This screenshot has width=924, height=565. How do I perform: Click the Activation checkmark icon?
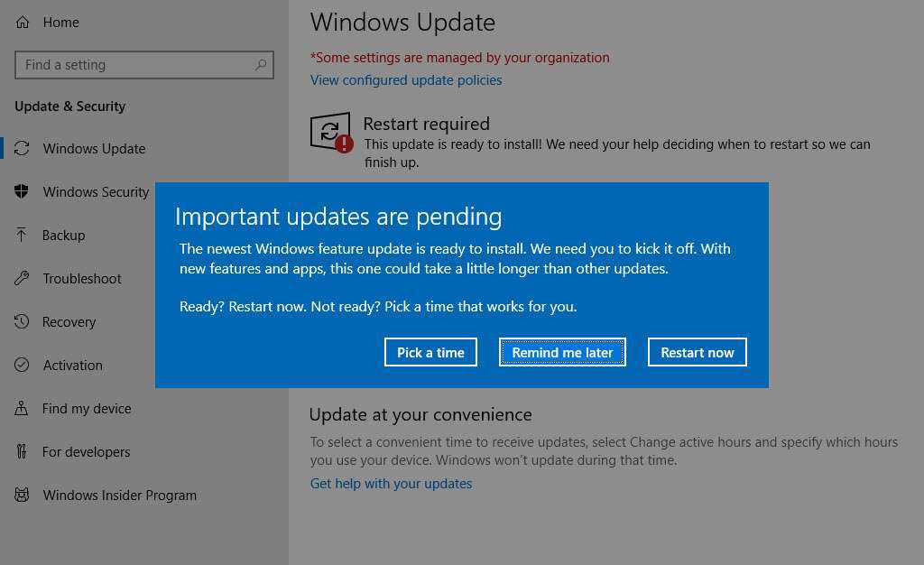click(22, 365)
